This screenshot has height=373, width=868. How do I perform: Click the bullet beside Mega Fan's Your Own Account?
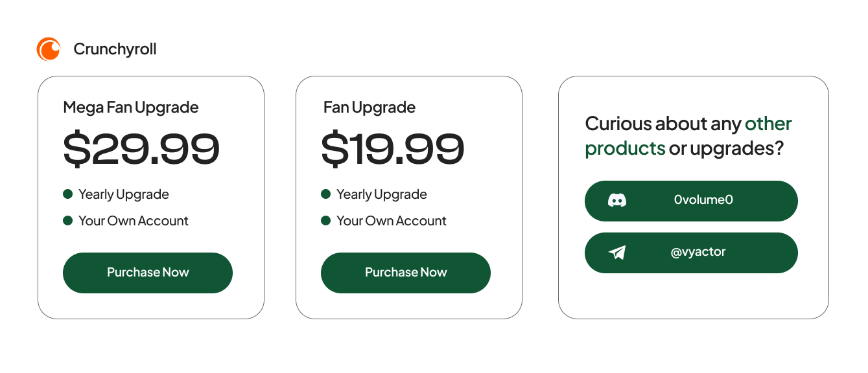pos(67,221)
